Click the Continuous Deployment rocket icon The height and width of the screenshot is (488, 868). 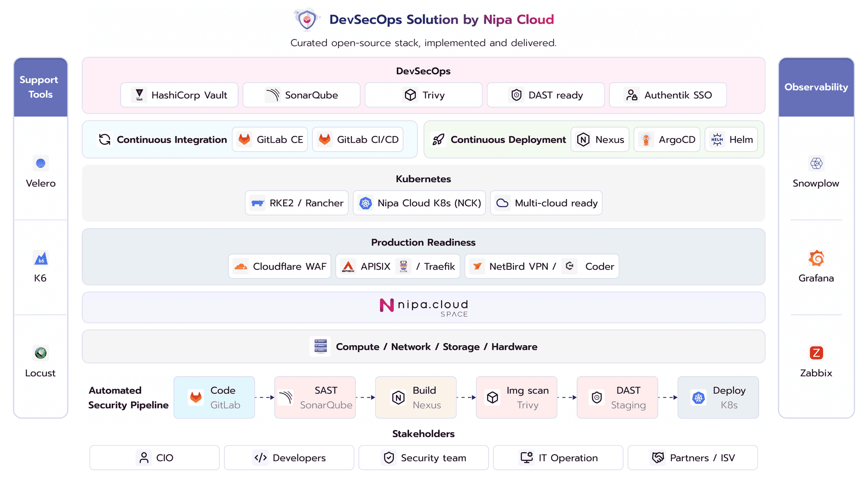tap(439, 139)
